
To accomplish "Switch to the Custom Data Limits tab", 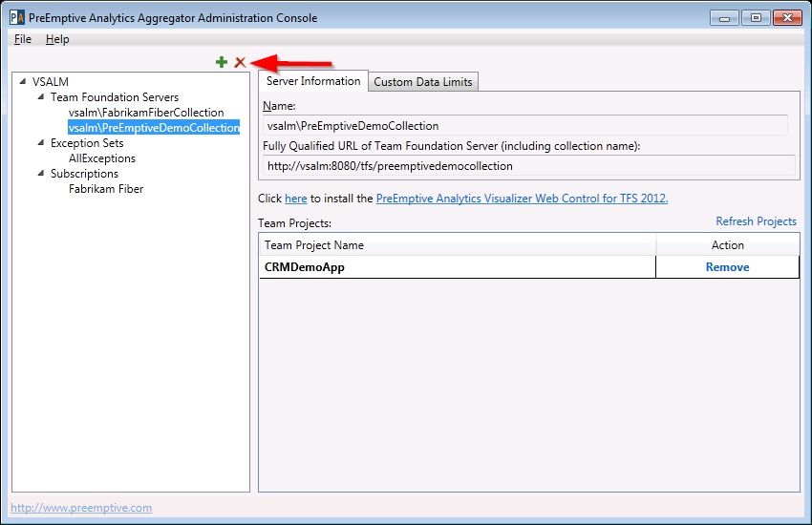I will [x=423, y=82].
